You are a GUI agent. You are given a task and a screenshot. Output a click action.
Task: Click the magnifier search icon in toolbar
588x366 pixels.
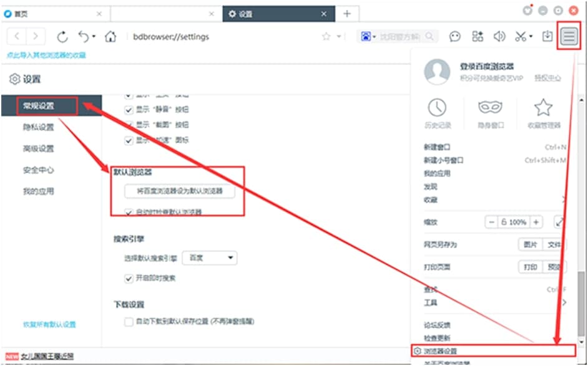click(x=429, y=36)
